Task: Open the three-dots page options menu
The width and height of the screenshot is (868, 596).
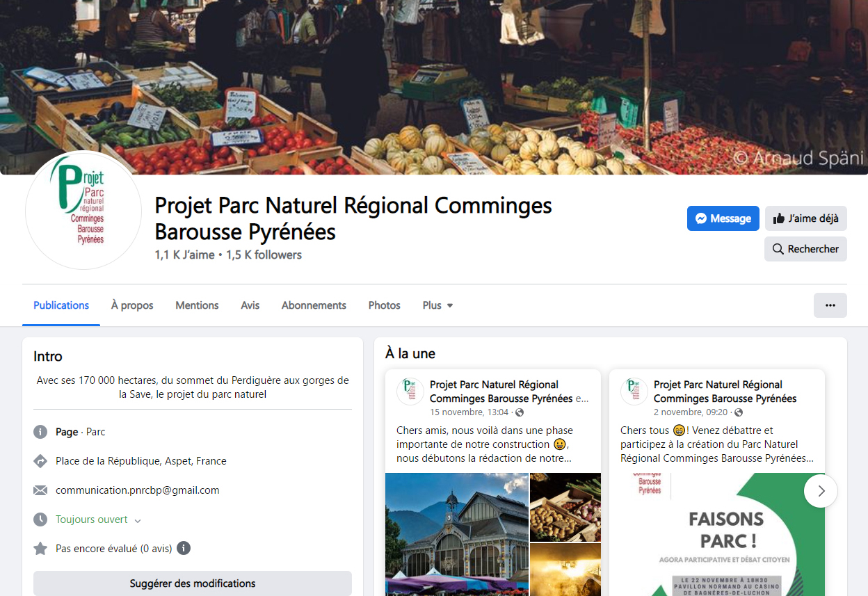Action: pos(830,305)
